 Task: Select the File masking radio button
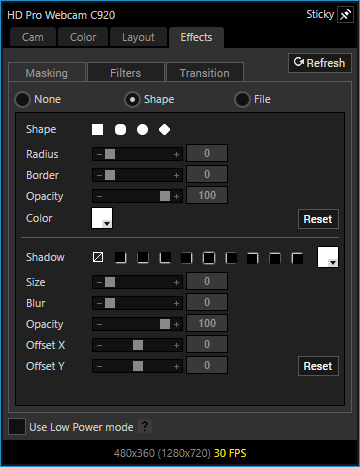click(x=242, y=99)
